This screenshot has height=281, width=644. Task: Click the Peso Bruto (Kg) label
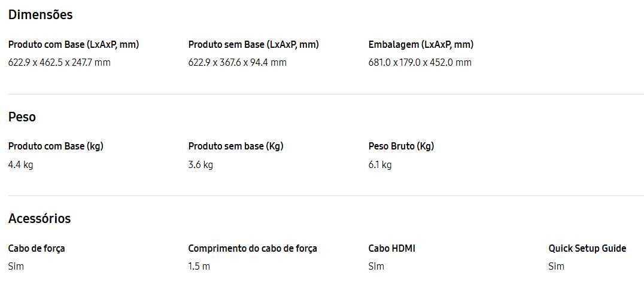401,146
